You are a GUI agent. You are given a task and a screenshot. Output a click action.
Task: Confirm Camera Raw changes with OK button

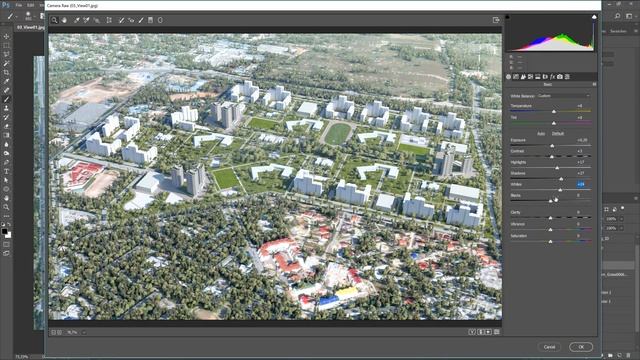click(581, 347)
